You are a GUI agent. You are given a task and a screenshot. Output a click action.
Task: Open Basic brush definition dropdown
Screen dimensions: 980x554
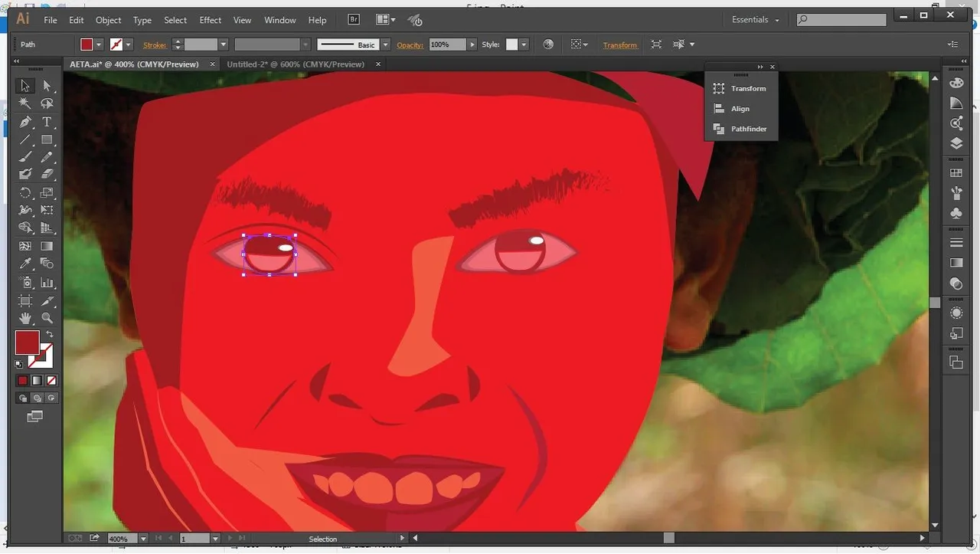click(385, 44)
